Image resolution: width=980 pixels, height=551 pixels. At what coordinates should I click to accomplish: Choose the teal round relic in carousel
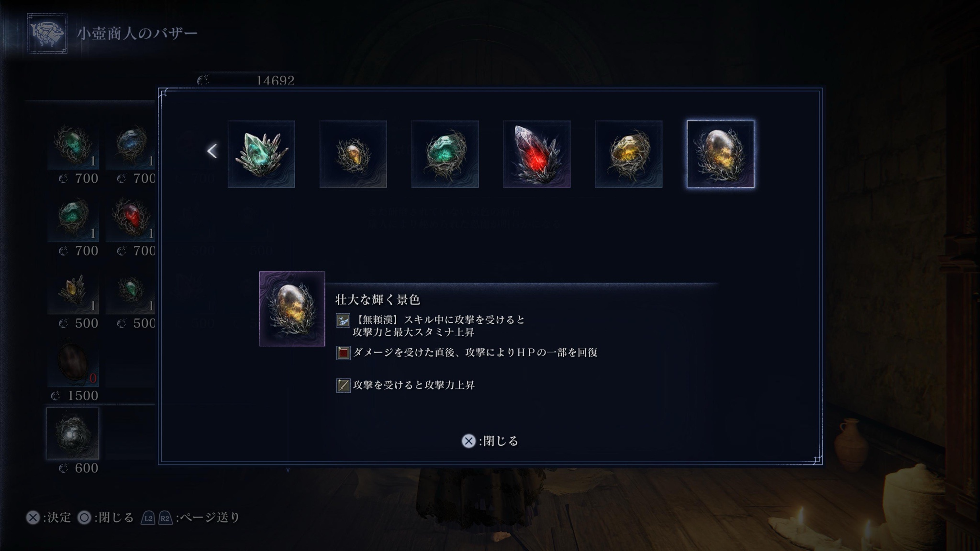(x=445, y=154)
